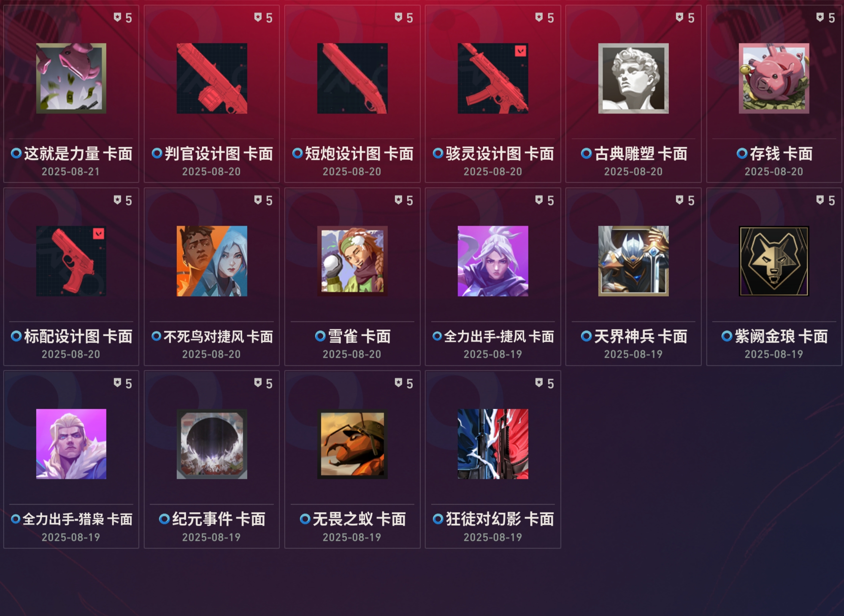Screen dimensions: 844x616
Task: Choose the 古典雕塑 statue bust card
Action: coord(633,78)
